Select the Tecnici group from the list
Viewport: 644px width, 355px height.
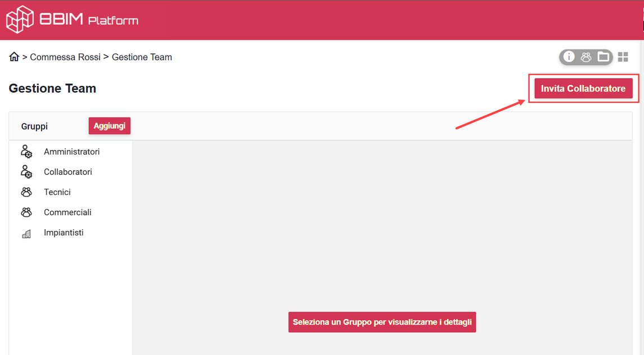coord(57,192)
